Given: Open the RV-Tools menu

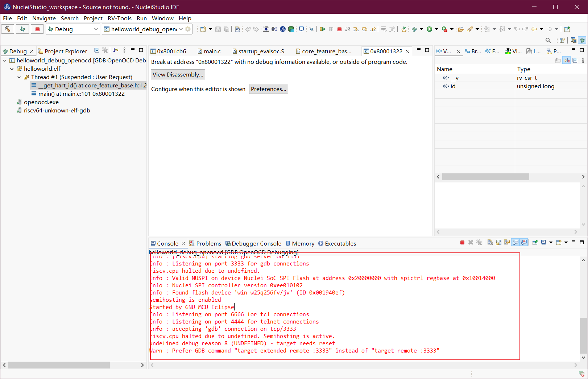Looking at the screenshot, I should coord(119,18).
